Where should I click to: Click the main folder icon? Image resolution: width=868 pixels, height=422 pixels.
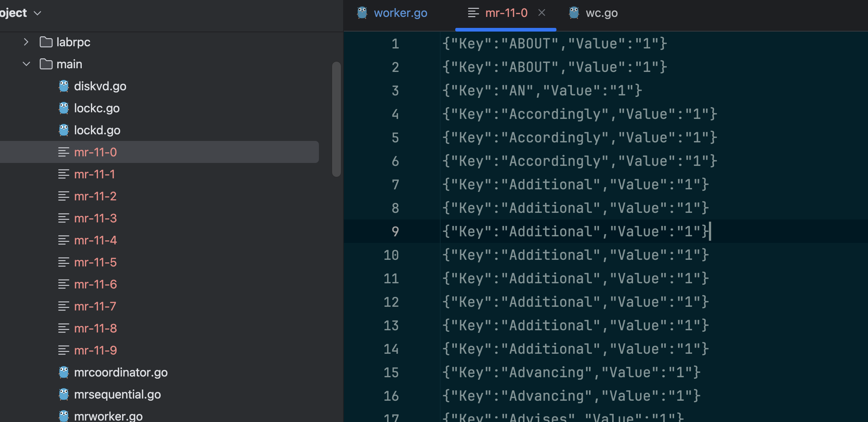point(46,64)
